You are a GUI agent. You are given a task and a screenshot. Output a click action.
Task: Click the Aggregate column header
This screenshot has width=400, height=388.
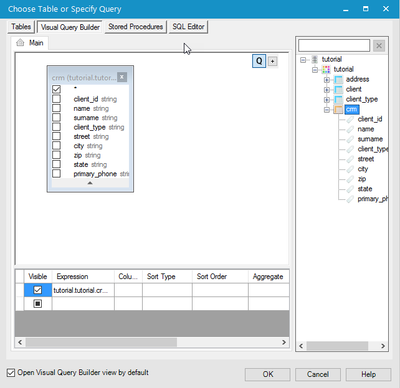click(268, 277)
